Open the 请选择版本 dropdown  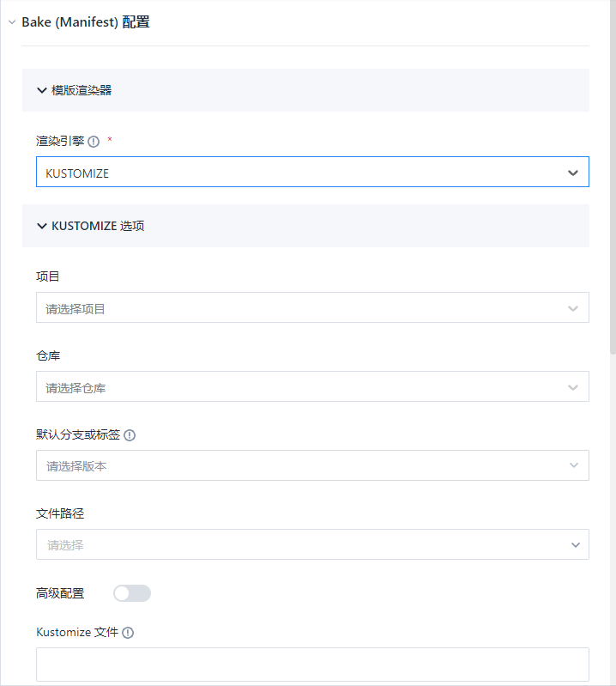coord(312,465)
